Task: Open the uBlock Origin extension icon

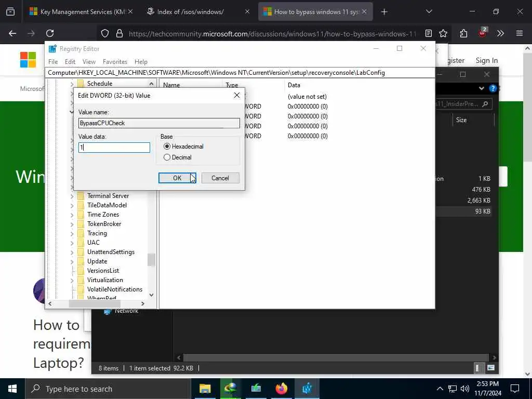Action: click(x=482, y=33)
